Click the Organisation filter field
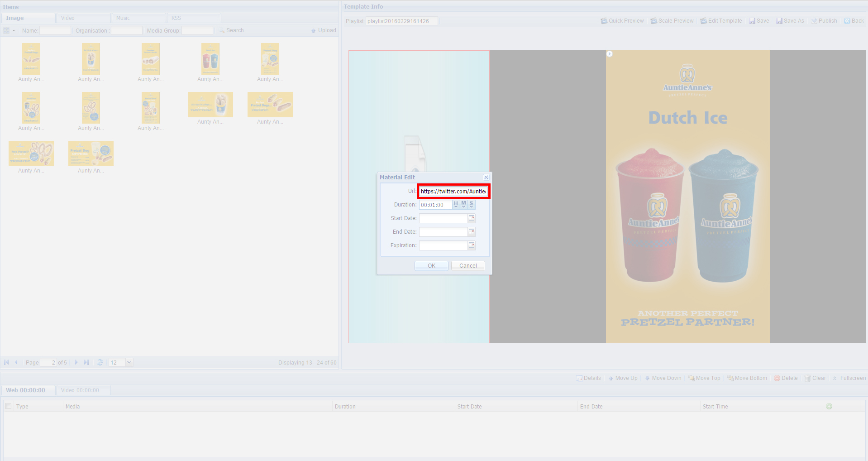Screen dimensions: 868x461 point(127,30)
